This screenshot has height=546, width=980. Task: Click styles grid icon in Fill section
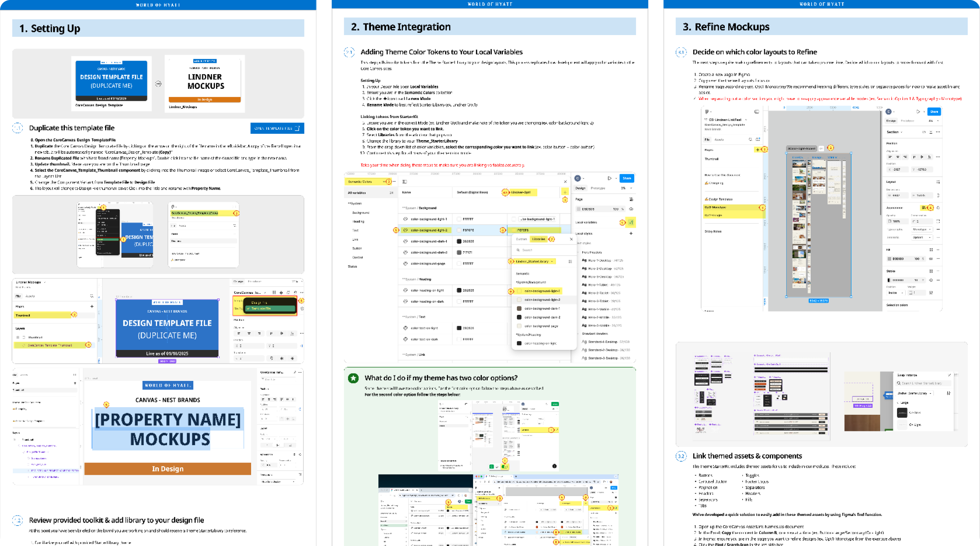931,250
